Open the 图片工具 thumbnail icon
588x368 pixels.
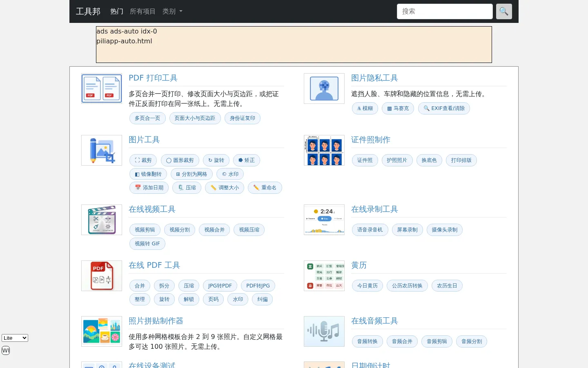(102, 150)
